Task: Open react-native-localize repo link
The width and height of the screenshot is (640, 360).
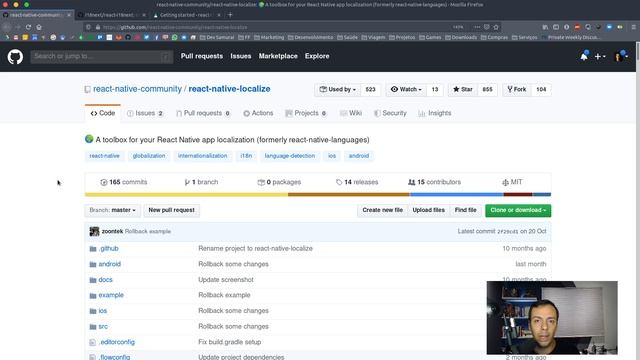Action: [x=229, y=89]
